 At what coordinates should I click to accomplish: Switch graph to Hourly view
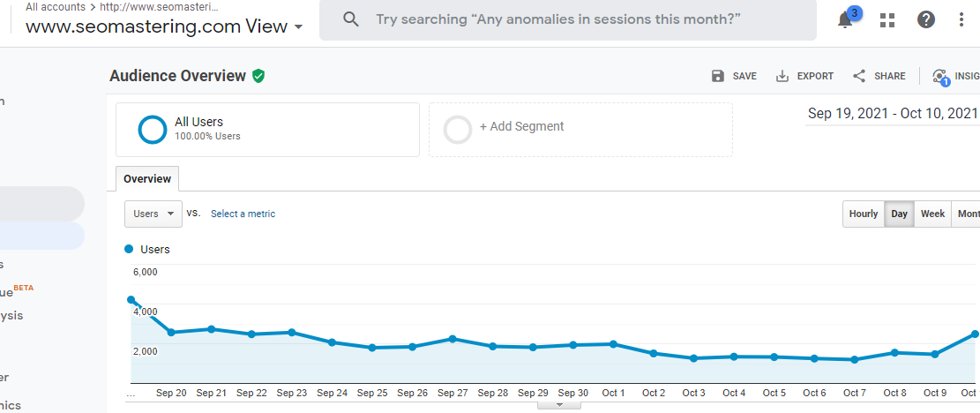(x=864, y=214)
